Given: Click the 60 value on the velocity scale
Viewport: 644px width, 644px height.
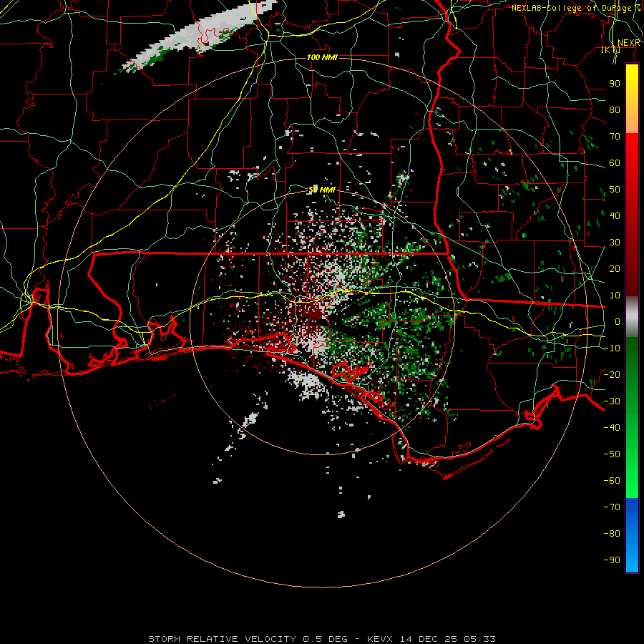Looking at the screenshot, I should (x=615, y=162).
